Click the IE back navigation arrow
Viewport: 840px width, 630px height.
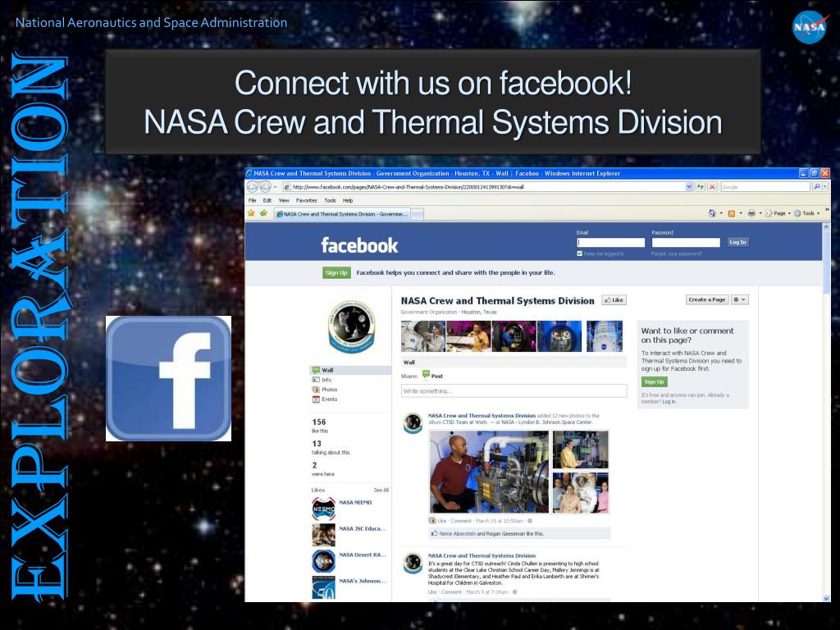tap(253, 186)
